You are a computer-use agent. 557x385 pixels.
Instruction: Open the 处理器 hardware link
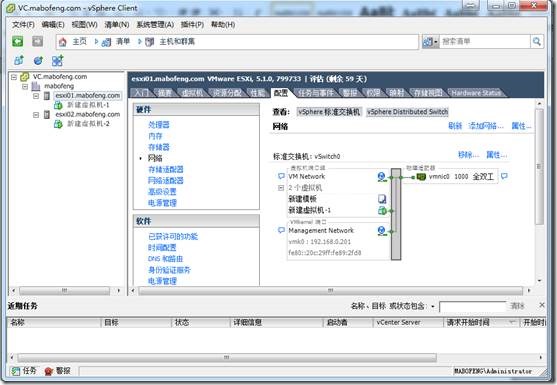tap(159, 125)
